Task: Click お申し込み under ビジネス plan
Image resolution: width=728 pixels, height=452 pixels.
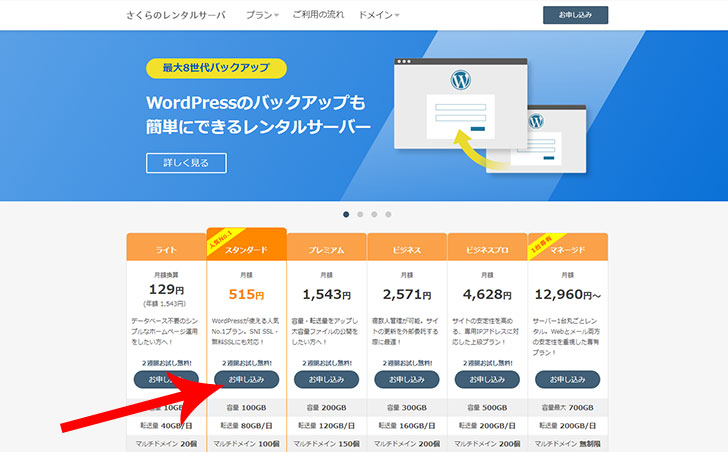Action: click(407, 380)
